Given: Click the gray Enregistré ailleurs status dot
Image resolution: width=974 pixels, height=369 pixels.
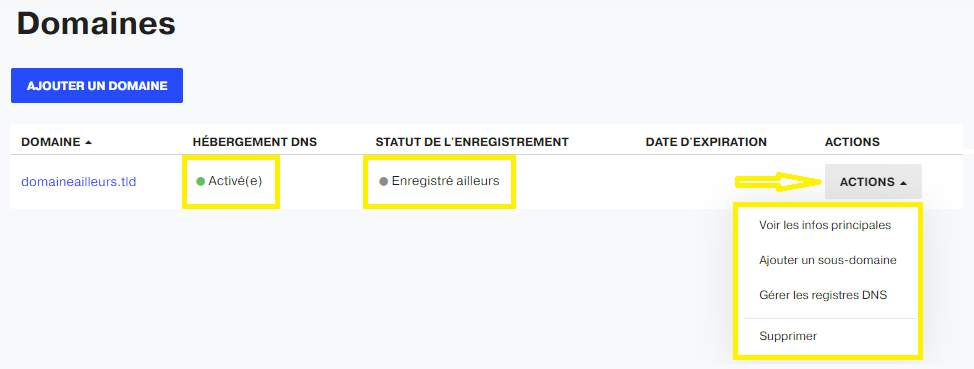Looking at the screenshot, I should (x=384, y=181).
